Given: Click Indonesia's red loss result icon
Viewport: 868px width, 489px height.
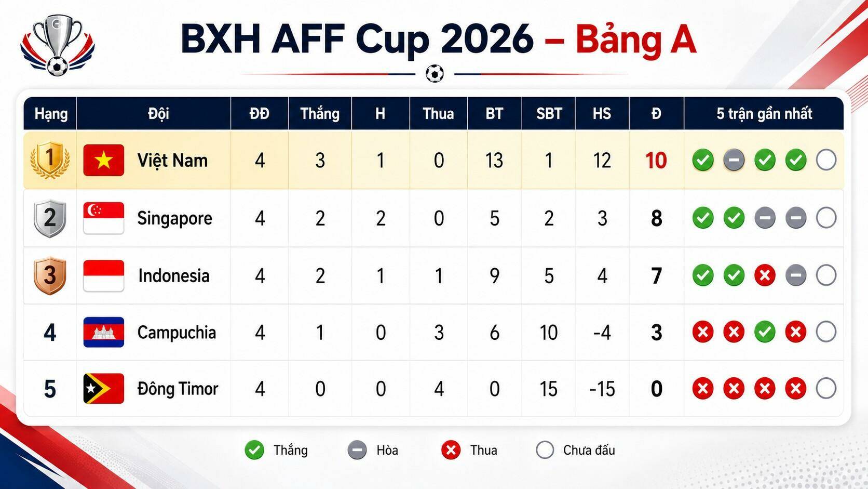Looking at the screenshot, I should click(x=765, y=275).
